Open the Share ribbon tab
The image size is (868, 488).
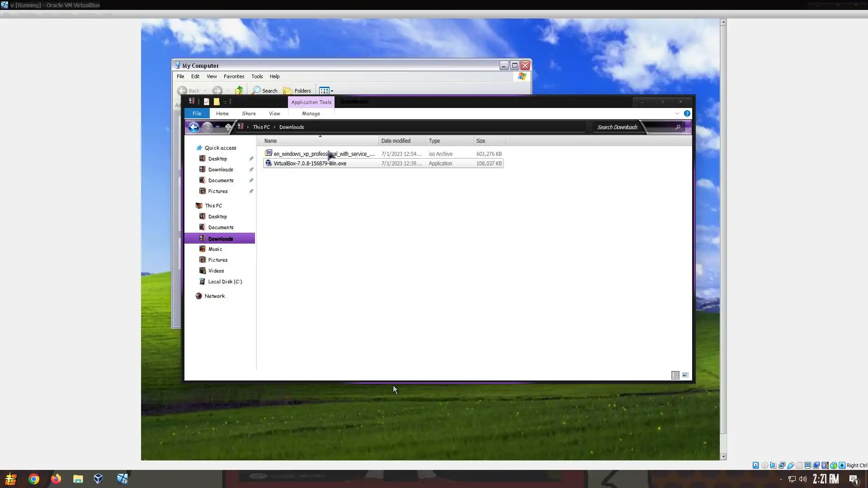[249, 113]
